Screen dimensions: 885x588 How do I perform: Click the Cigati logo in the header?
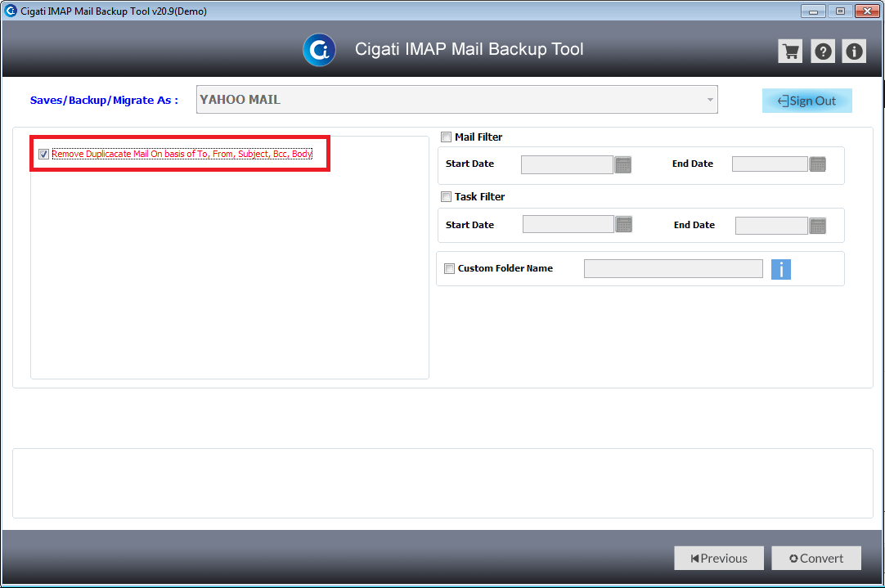tap(320, 50)
